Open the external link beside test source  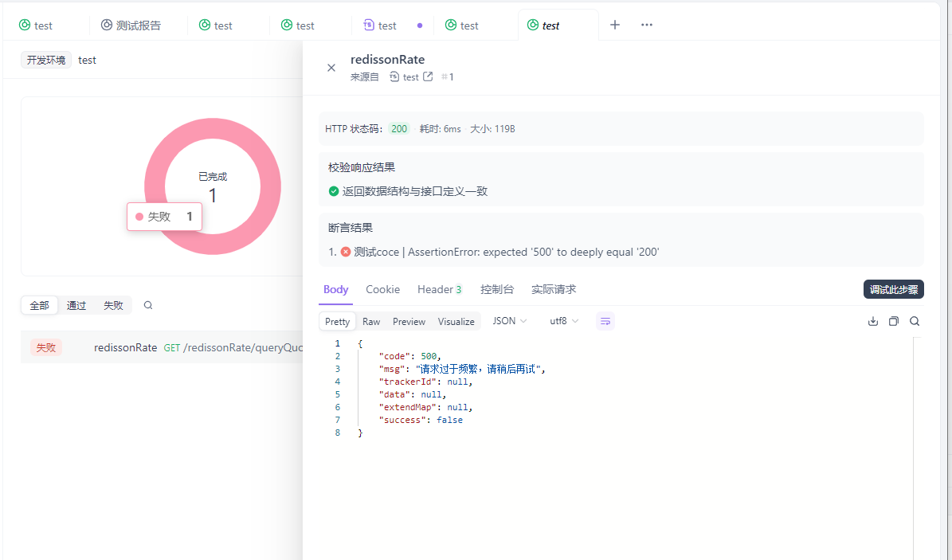(x=428, y=76)
